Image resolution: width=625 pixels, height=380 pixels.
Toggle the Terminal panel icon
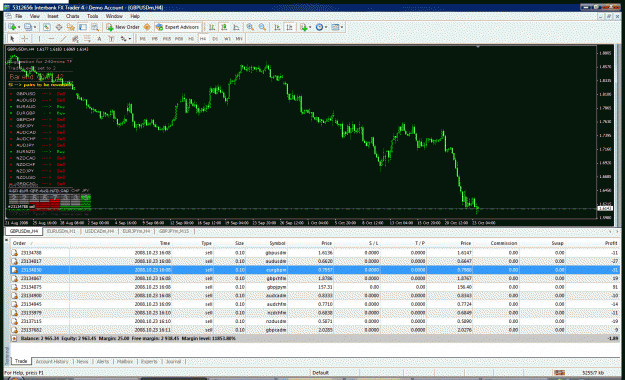pyautogui.click(x=83, y=27)
